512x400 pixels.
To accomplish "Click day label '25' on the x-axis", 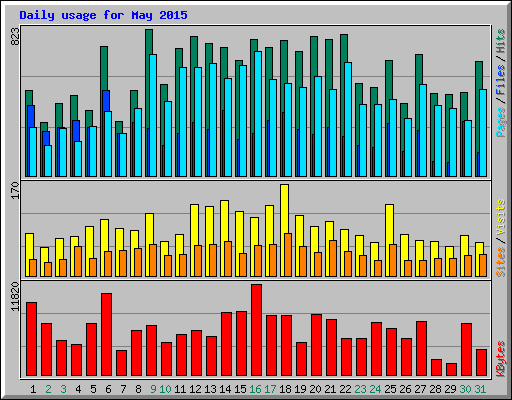I will (x=390, y=389).
